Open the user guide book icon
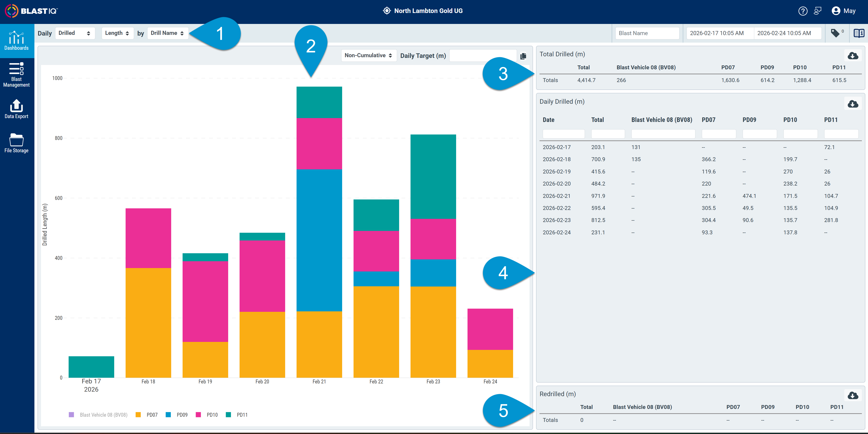Viewport: 868px width, 434px height. click(x=859, y=33)
